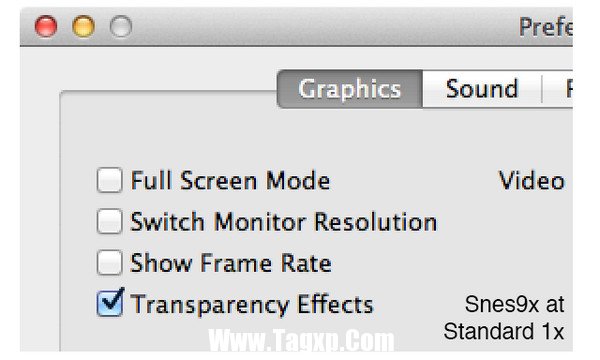The image size is (600, 360).
Task: Click the "Show Frame Rate" label text
Action: (231, 263)
